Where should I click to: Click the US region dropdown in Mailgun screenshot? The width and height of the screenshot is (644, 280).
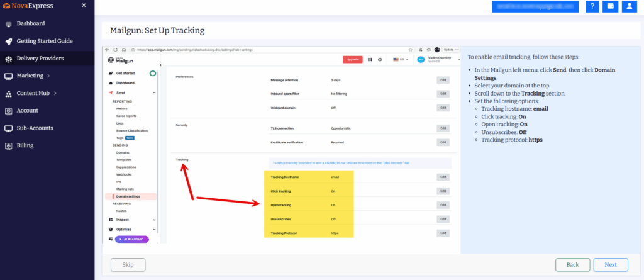click(401, 60)
